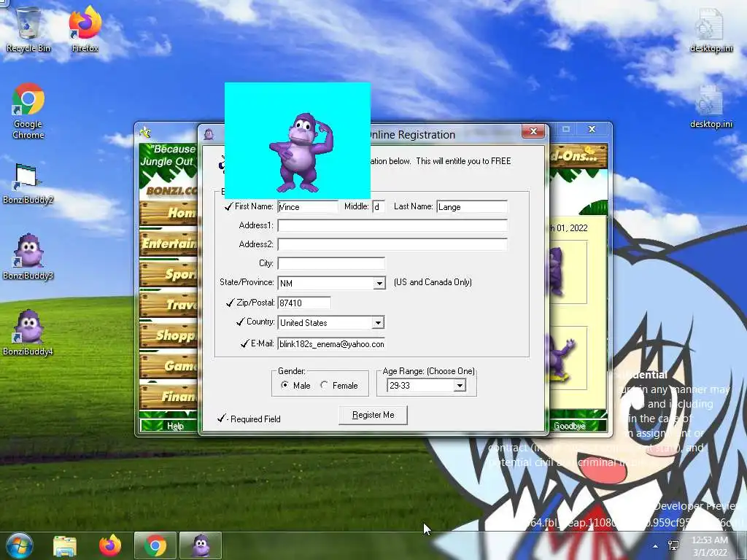The image size is (747, 560).
Task: Close the background BonziBuddy window
Action: [x=592, y=129]
